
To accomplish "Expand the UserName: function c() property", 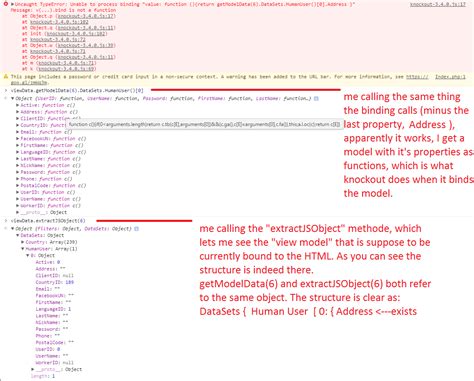I will 18,199.
